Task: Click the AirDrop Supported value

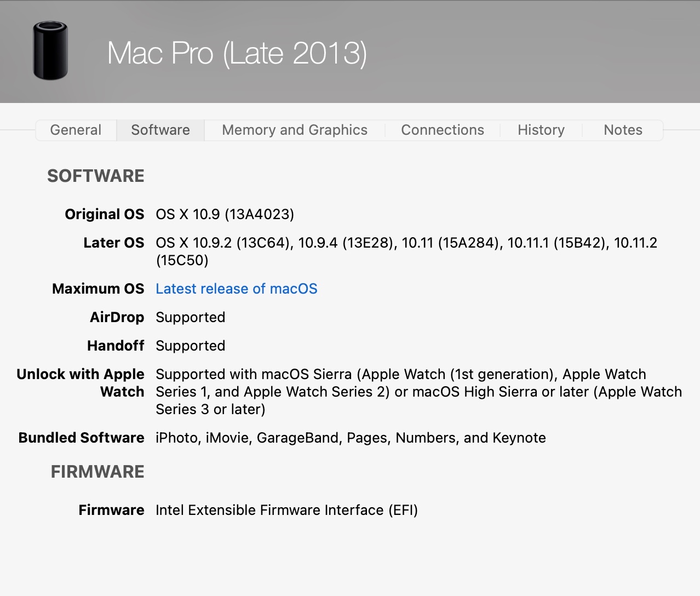Action: pyautogui.click(x=190, y=317)
